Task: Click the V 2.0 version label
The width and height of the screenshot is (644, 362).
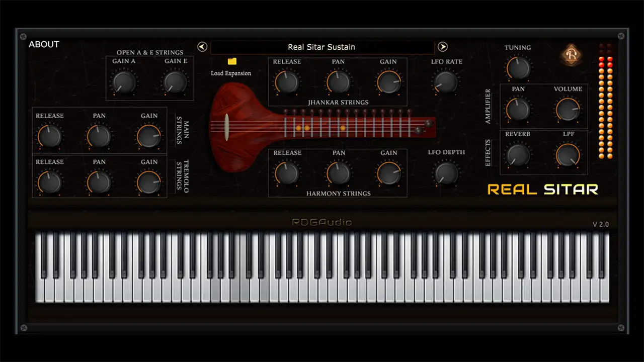Action: coord(601,224)
